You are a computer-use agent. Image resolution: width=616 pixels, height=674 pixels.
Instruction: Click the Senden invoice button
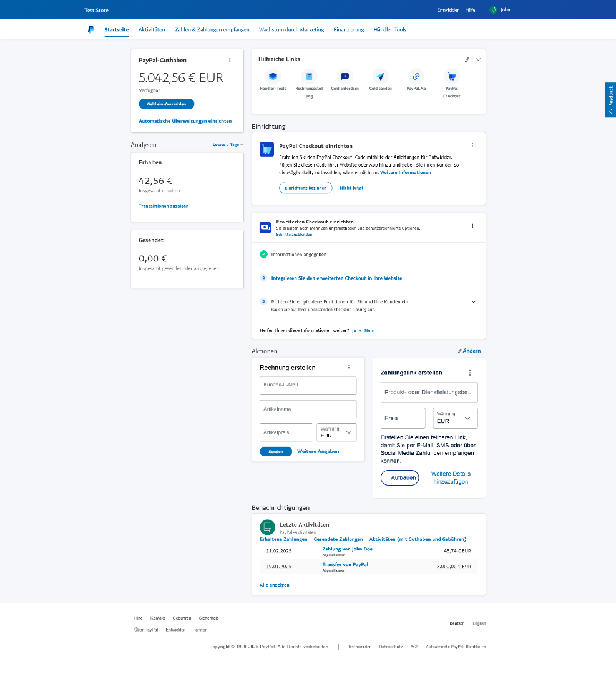pos(276,451)
